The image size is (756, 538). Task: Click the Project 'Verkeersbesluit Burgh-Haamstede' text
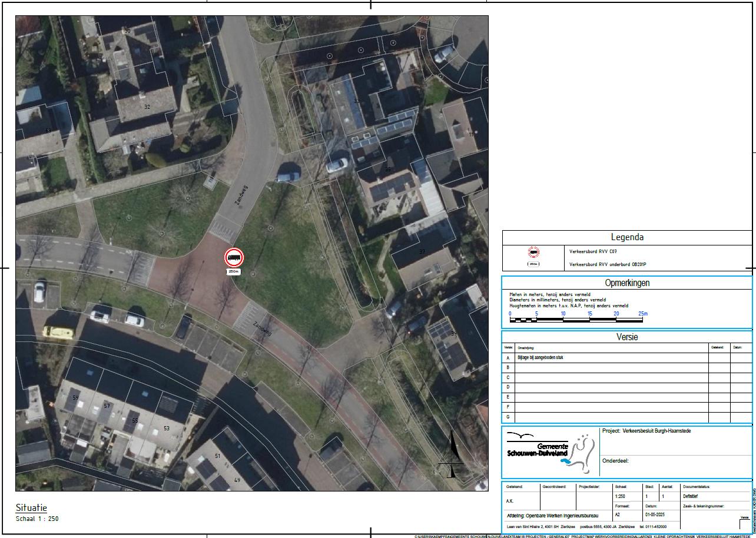646,431
